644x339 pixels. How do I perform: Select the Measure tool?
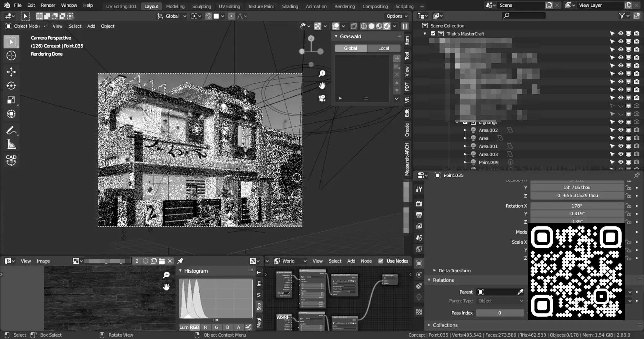(x=11, y=145)
